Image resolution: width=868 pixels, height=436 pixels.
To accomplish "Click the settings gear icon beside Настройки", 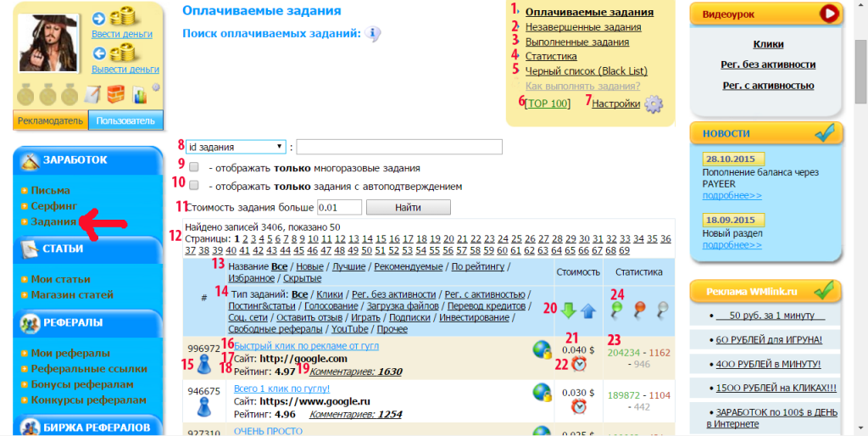I will pyautogui.click(x=654, y=104).
